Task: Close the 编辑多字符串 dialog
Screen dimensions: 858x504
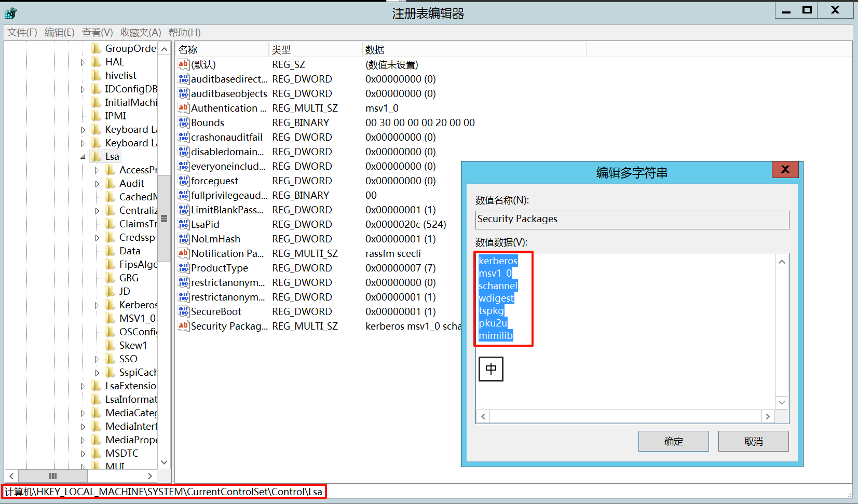Action: pyautogui.click(x=785, y=170)
